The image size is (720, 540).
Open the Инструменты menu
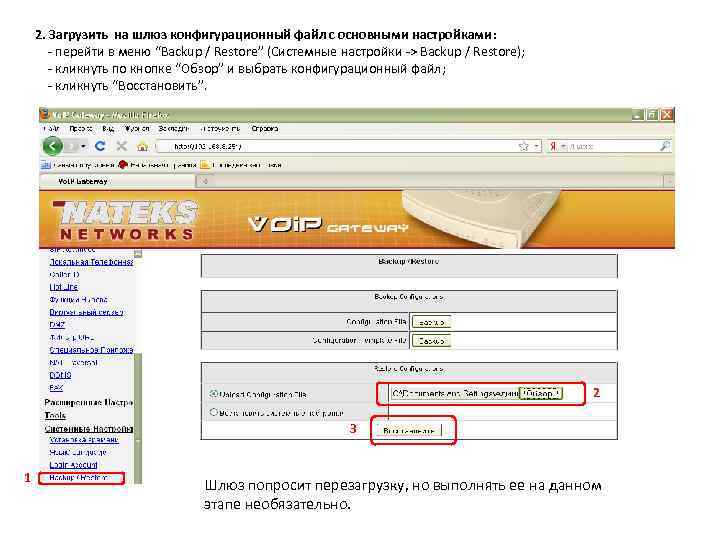[220, 129]
